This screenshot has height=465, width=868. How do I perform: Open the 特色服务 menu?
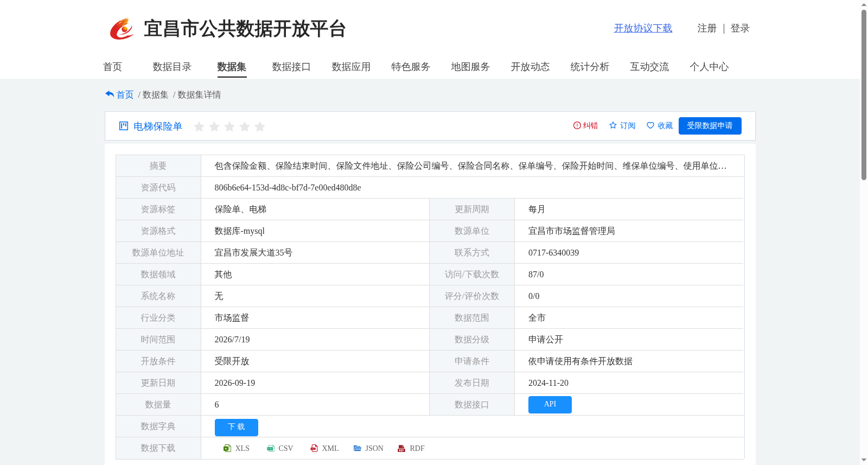coord(411,67)
